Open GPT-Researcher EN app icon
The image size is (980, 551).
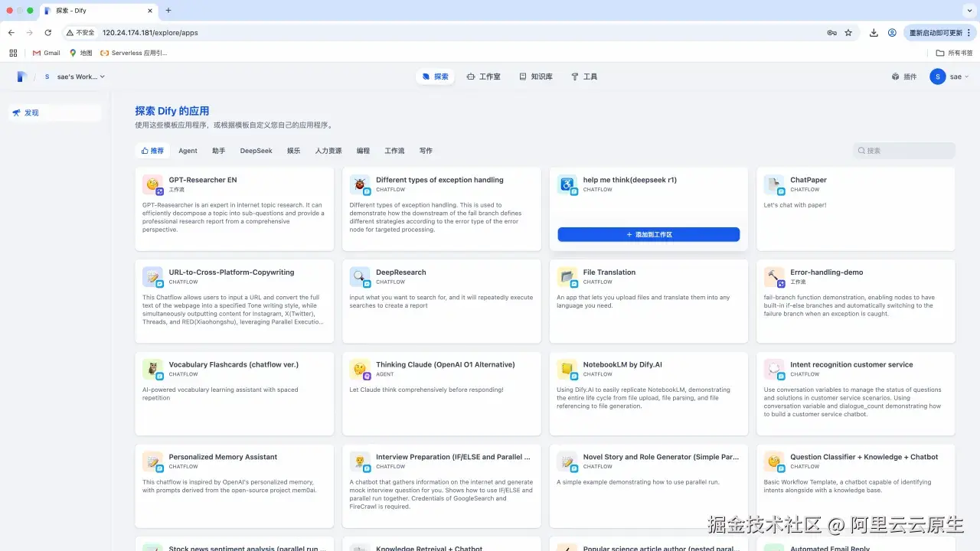point(152,184)
